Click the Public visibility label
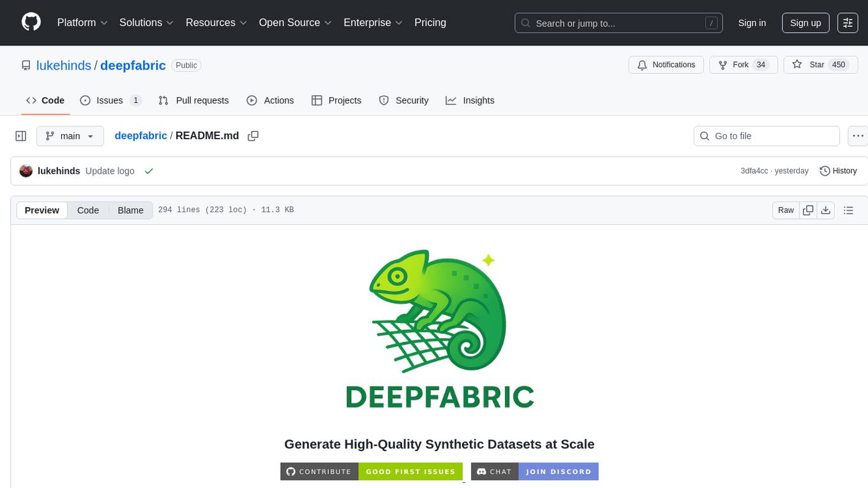 pyautogui.click(x=186, y=65)
